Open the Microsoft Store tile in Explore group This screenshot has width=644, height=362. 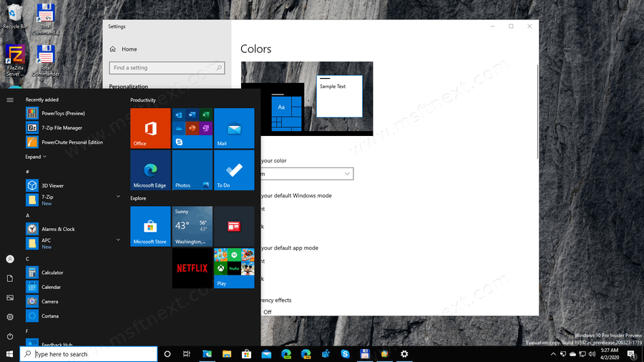[x=150, y=226]
